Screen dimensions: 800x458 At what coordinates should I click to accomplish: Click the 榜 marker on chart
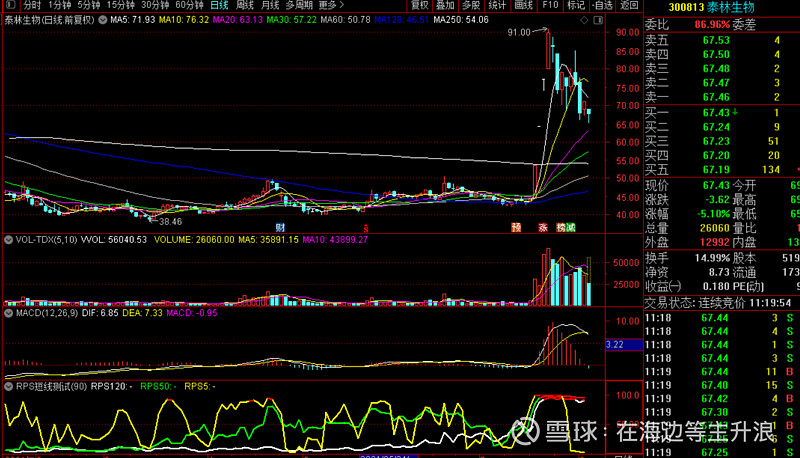561,227
